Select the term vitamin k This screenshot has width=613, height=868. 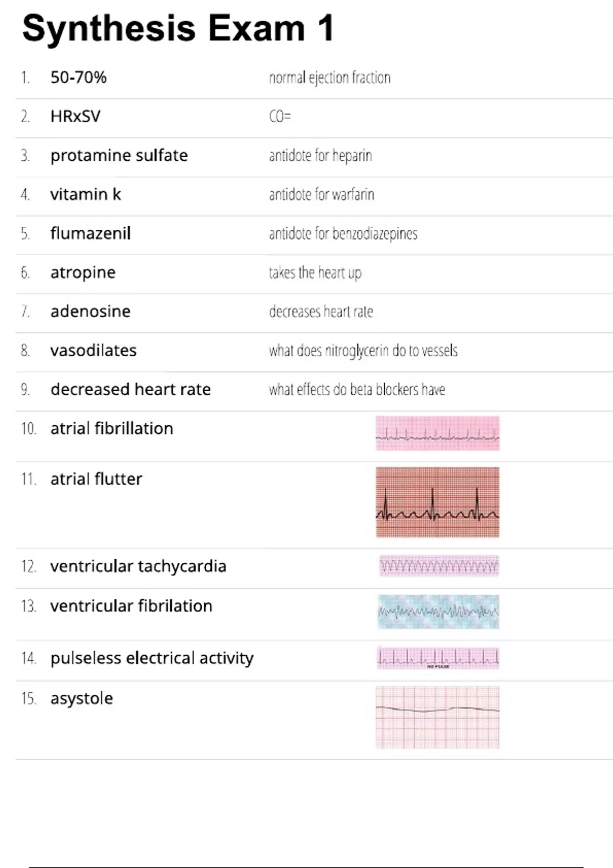click(x=86, y=194)
